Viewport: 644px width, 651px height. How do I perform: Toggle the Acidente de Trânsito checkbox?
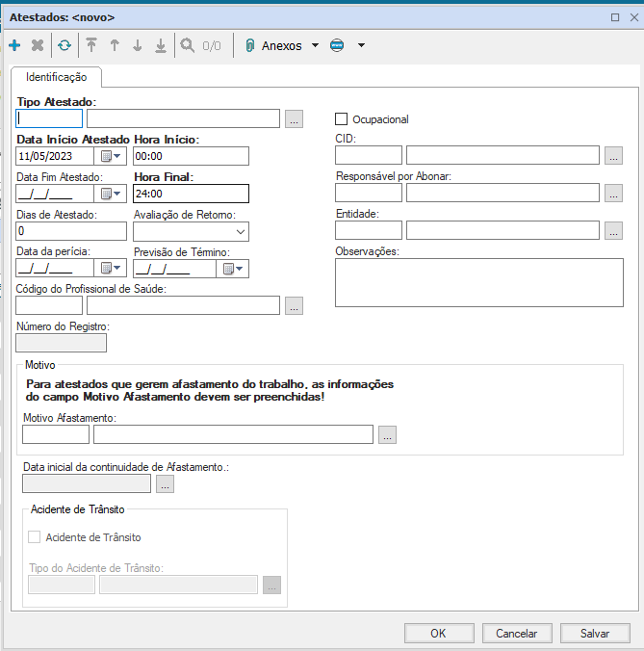pos(36,537)
